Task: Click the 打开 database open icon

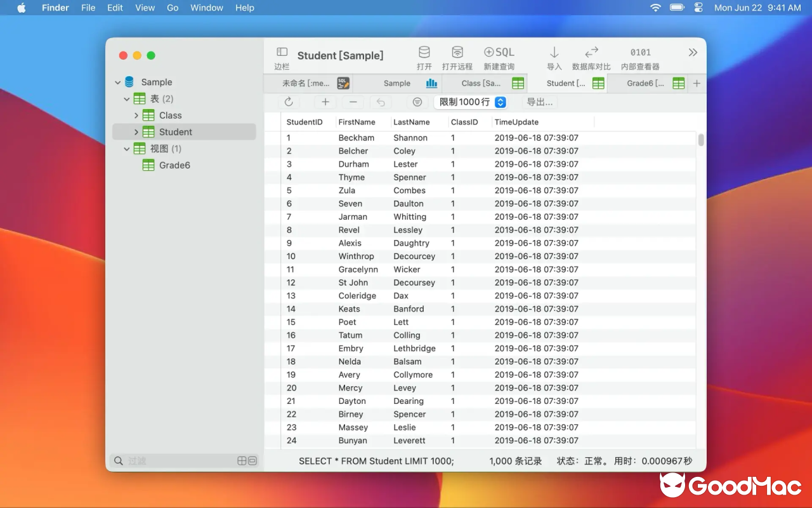Action: 424,52
